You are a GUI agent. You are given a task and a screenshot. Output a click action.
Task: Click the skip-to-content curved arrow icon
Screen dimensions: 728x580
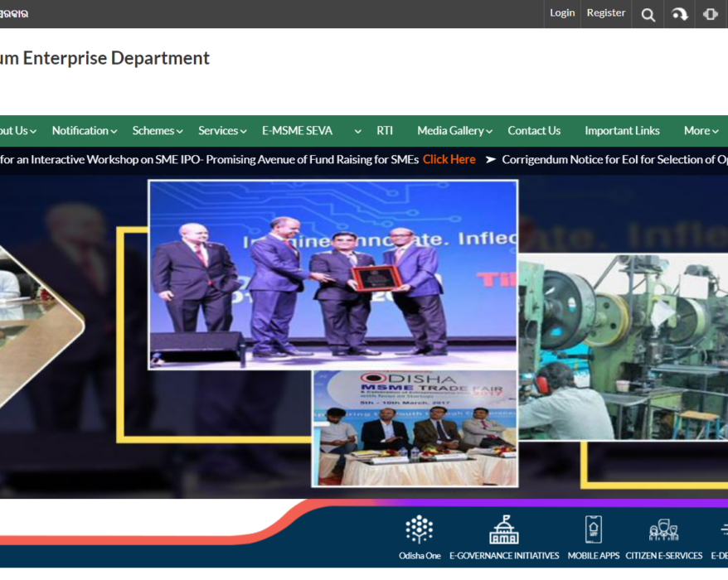point(680,14)
